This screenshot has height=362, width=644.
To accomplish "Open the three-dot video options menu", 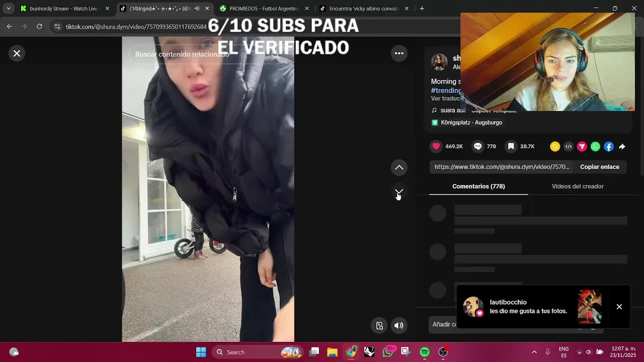I will coord(399,53).
